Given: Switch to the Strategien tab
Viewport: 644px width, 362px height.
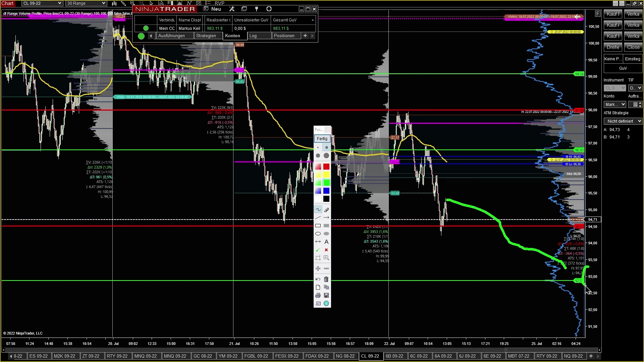Looking at the screenshot, I should coord(206,36).
